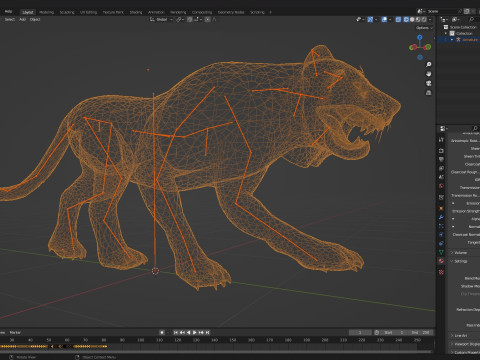480x360 pixels.
Task: Open the Particles properties tab
Action: [441, 226]
